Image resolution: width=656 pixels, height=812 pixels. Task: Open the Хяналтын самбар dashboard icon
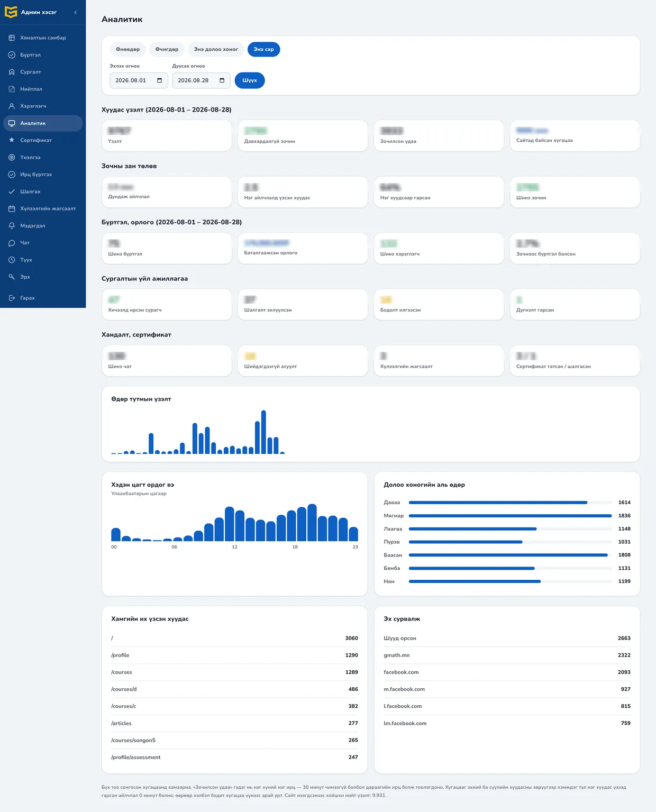pos(12,38)
